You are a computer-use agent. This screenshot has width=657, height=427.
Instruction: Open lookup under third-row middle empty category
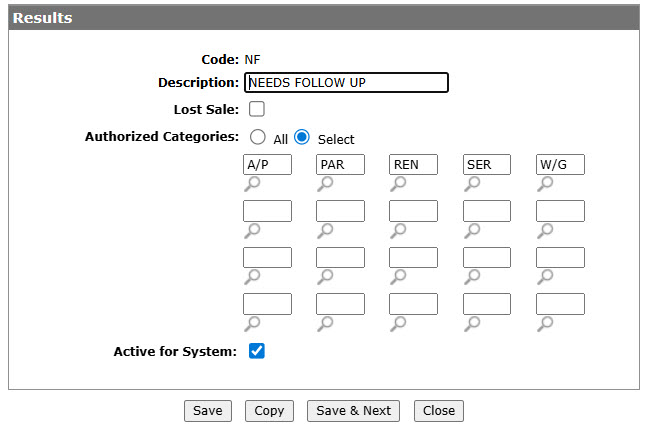click(398, 277)
